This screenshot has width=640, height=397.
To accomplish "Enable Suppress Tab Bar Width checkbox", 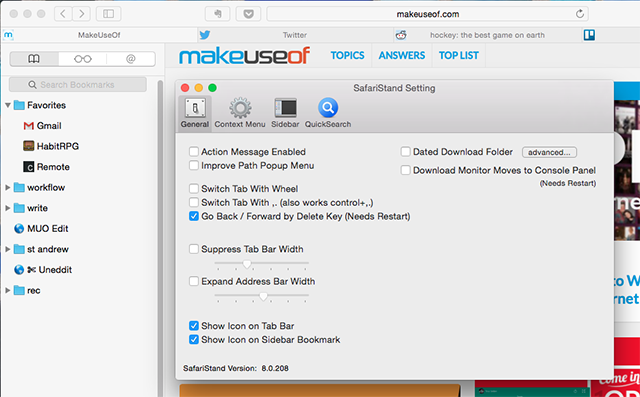I will coord(194,249).
